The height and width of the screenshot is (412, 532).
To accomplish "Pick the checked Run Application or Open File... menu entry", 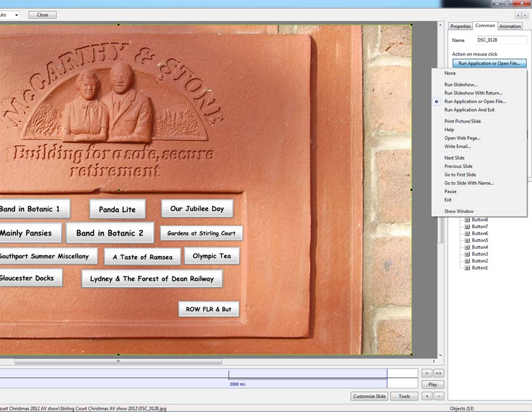I will tap(475, 102).
